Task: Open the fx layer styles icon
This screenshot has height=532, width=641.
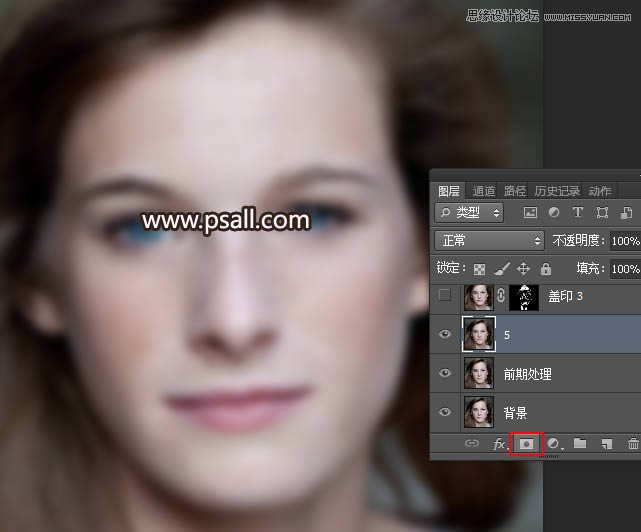Action: pyautogui.click(x=500, y=444)
